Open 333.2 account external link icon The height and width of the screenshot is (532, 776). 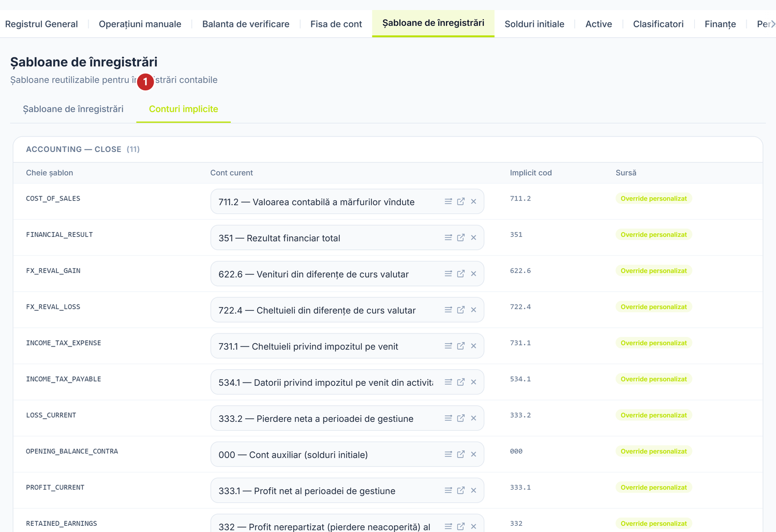[461, 418]
